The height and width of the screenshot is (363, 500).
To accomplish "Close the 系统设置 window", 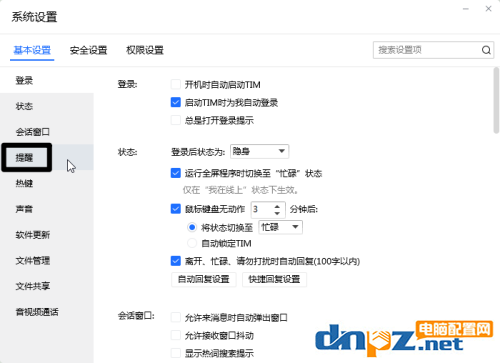I will pyautogui.click(x=488, y=9).
